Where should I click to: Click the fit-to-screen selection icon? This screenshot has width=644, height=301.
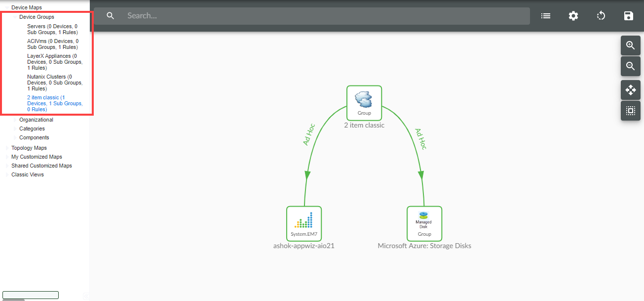(630, 111)
